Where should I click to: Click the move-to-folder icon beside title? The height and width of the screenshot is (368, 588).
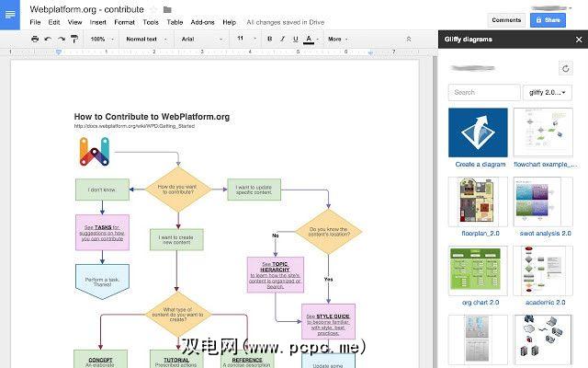167,10
